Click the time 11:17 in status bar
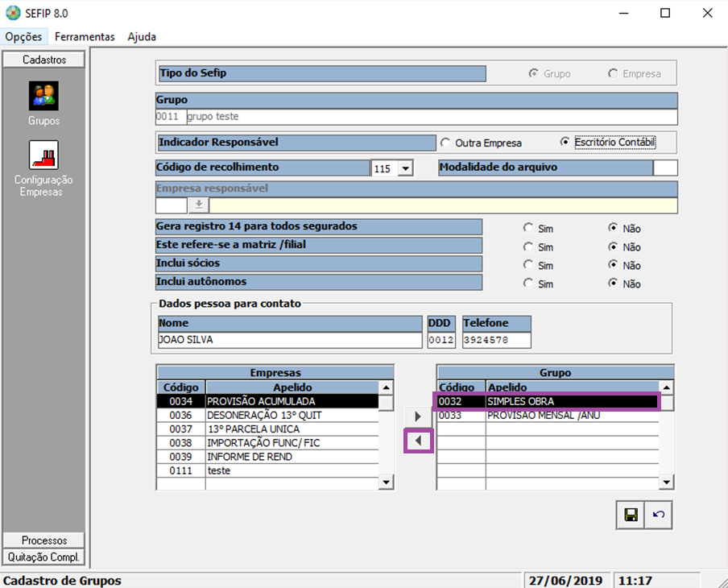The height and width of the screenshot is (588, 728). coord(635,581)
